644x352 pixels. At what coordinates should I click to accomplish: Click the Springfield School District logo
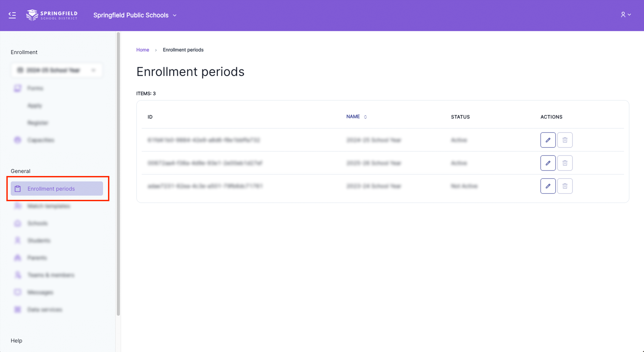point(52,15)
